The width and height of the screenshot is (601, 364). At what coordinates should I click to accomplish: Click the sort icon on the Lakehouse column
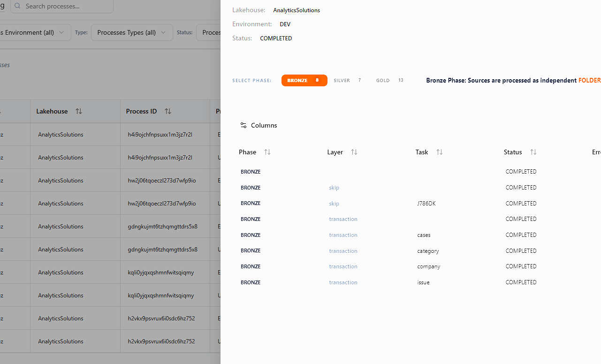tap(79, 111)
